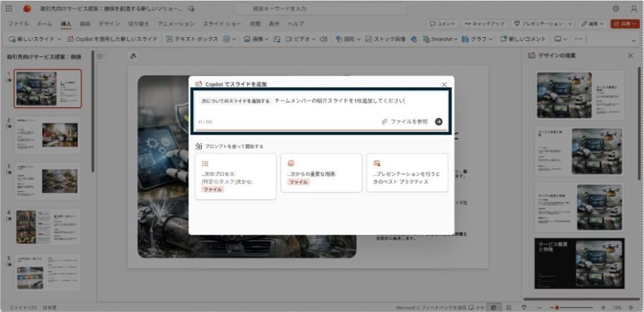Click the コメント button at top right
This screenshot has height=312, width=644.
(442, 23)
